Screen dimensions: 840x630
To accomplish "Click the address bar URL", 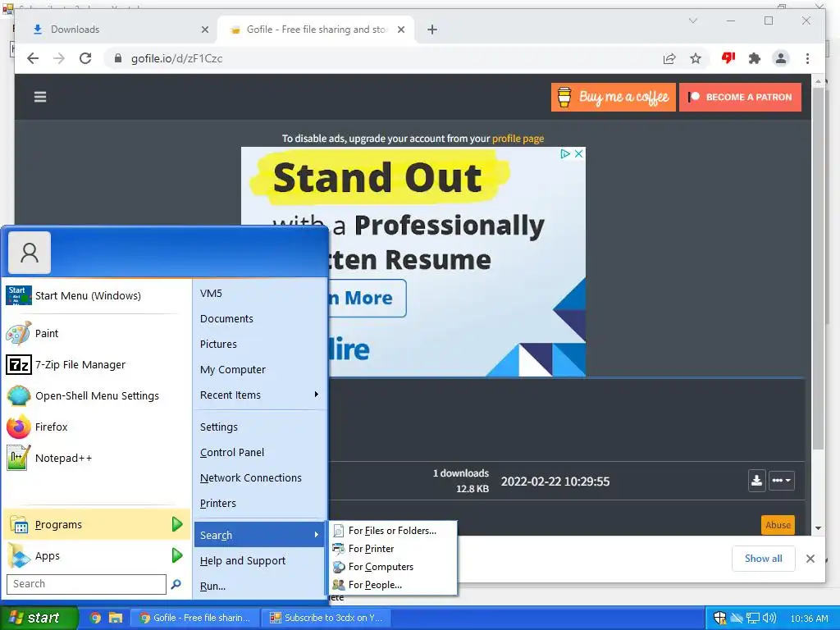I will 176,58.
